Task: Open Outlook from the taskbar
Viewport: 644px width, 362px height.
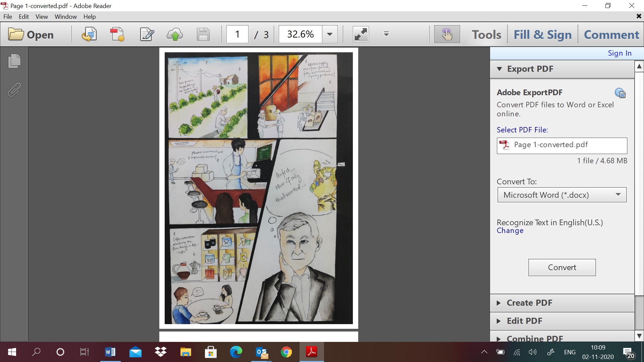Action: tap(261, 352)
